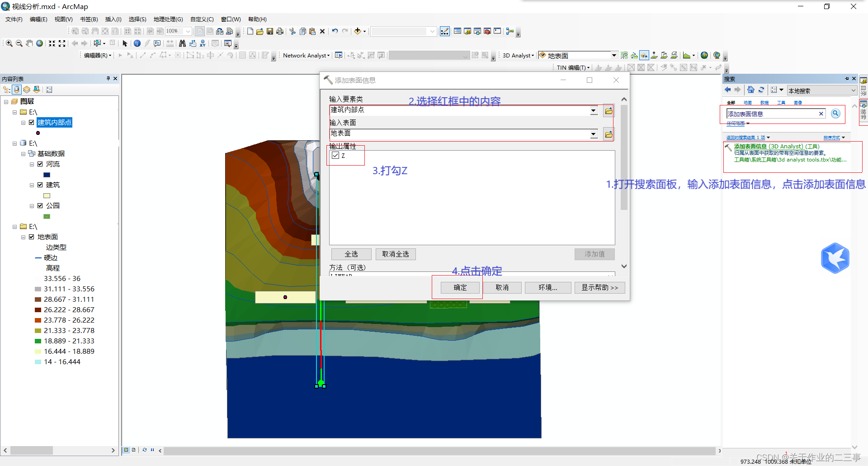Viewport: 868px width, 466px height.
Task: Toggle visibility of 建筑内部点 layer
Action: [x=32, y=122]
